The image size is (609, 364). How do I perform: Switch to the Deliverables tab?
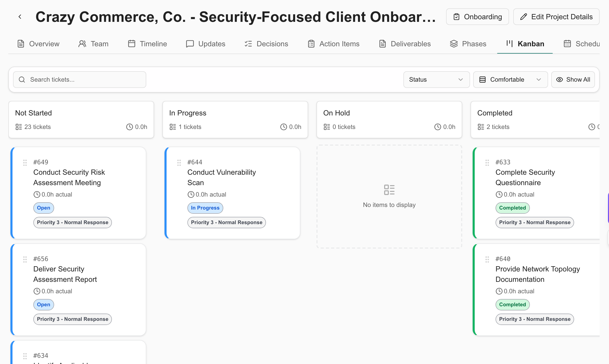(x=405, y=44)
